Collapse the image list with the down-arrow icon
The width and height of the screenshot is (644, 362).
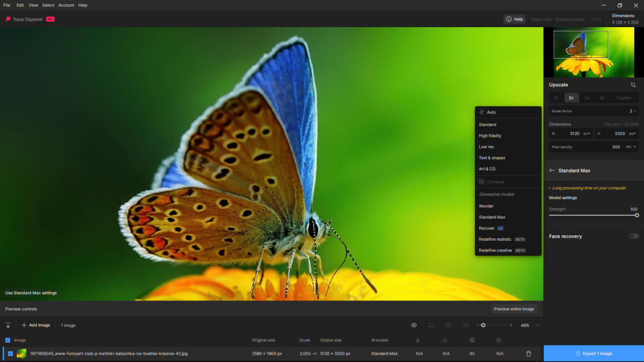[x=8, y=325]
